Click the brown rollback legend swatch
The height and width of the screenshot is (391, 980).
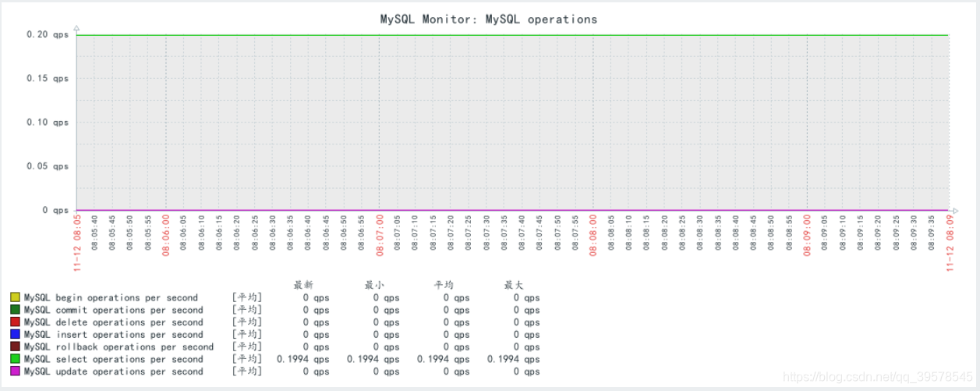pyautogui.click(x=15, y=347)
